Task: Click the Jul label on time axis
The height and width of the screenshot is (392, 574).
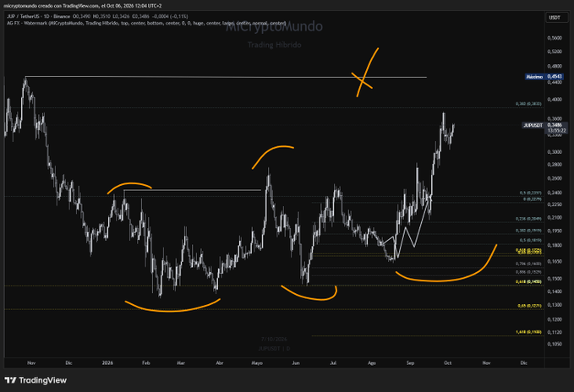Action: point(333,363)
